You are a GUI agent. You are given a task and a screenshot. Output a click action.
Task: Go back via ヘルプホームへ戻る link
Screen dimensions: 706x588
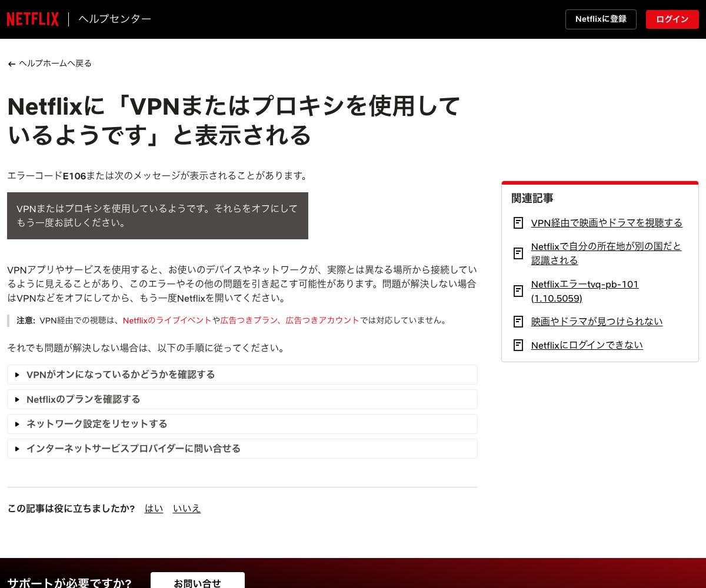[x=55, y=64]
